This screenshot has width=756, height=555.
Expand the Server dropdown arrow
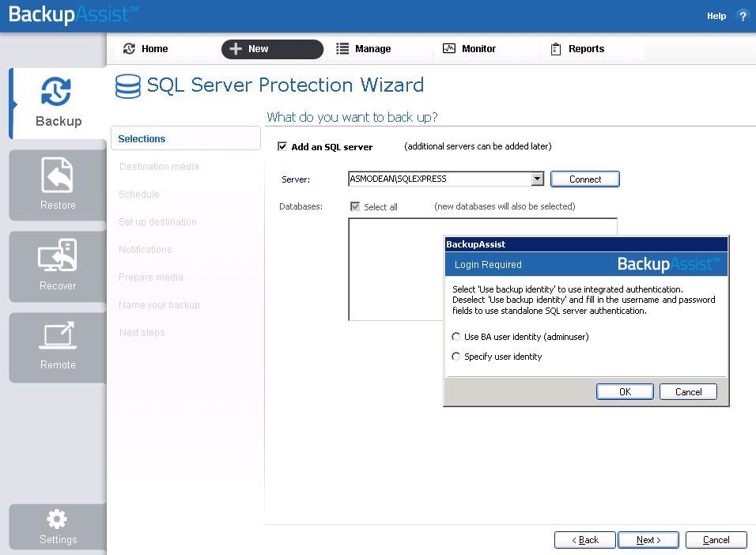[537, 179]
